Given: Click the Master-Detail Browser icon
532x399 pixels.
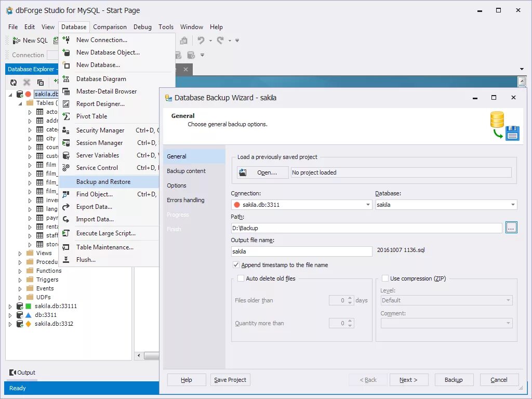Looking at the screenshot, I should [x=66, y=91].
